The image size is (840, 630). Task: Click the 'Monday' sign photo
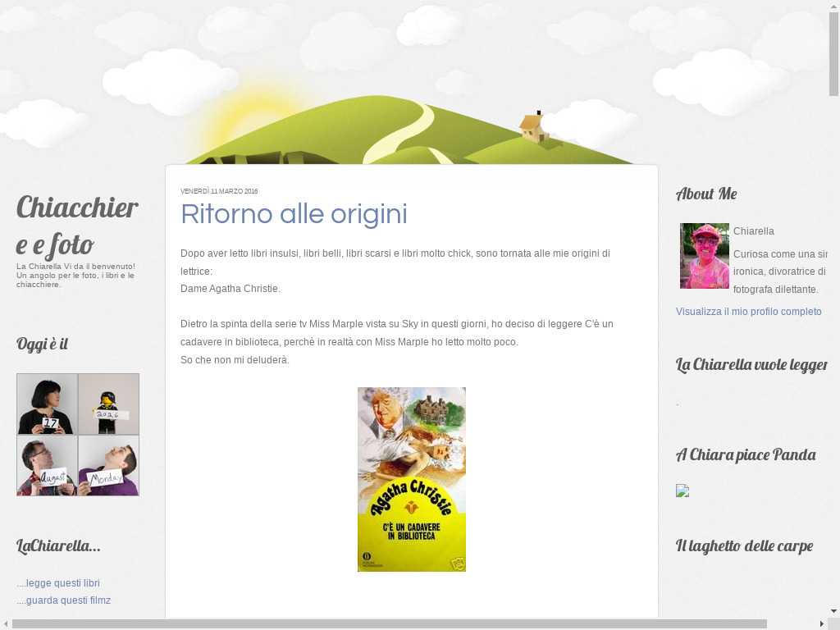(109, 466)
